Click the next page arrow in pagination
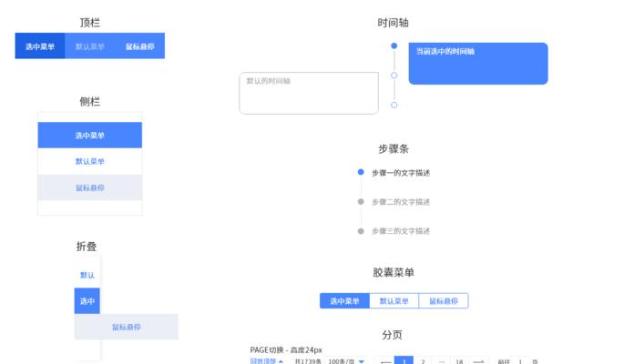This screenshot has height=364, width=624. pyautogui.click(x=478, y=361)
